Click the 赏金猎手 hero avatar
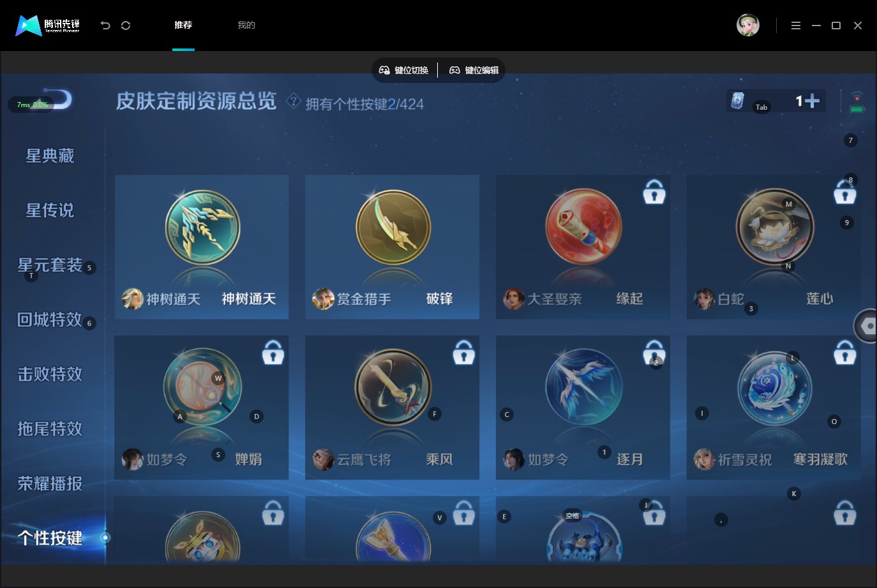 [323, 298]
